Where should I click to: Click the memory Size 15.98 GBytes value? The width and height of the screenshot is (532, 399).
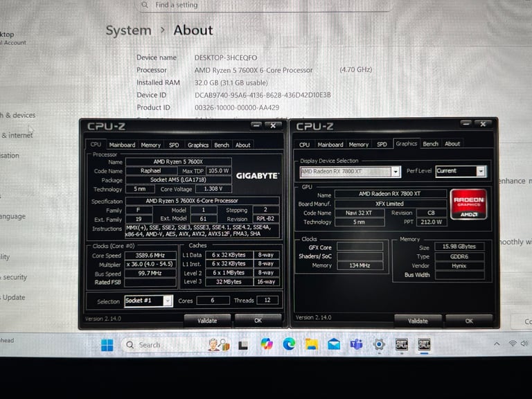pos(459,247)
